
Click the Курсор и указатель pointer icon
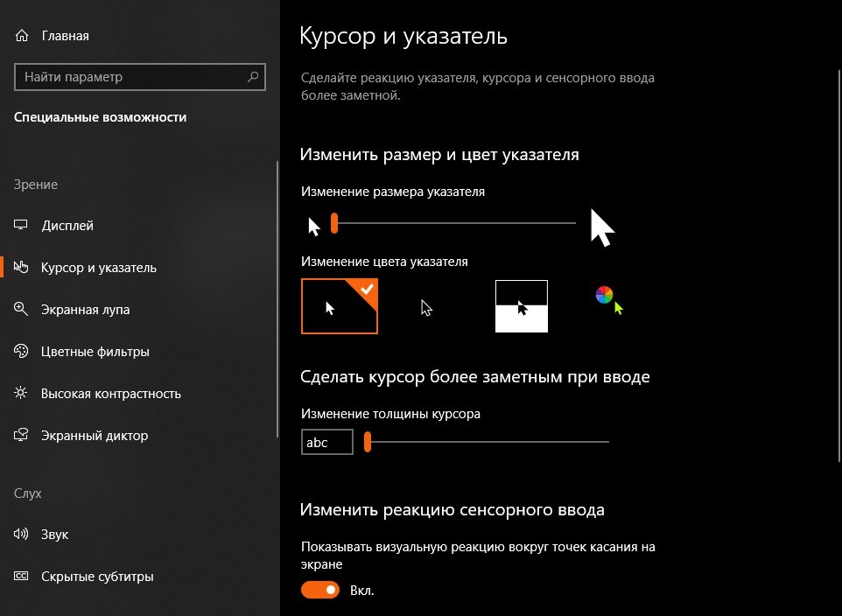coord(22,268)
